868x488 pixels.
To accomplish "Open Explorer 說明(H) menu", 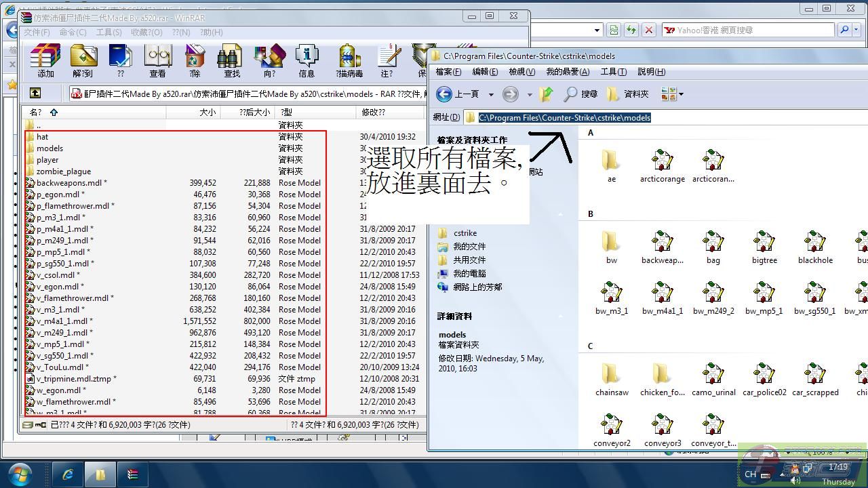I will [x=651, y=72].
